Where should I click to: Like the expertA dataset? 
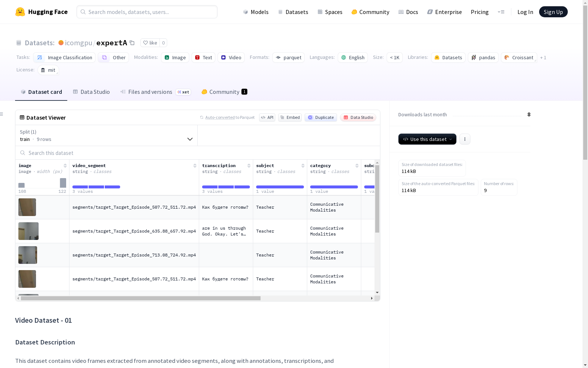coord(150,43)
